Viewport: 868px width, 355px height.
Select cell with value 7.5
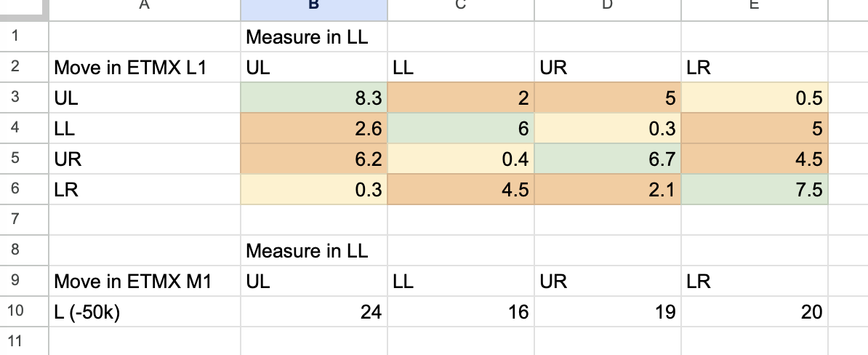point(755,189)
